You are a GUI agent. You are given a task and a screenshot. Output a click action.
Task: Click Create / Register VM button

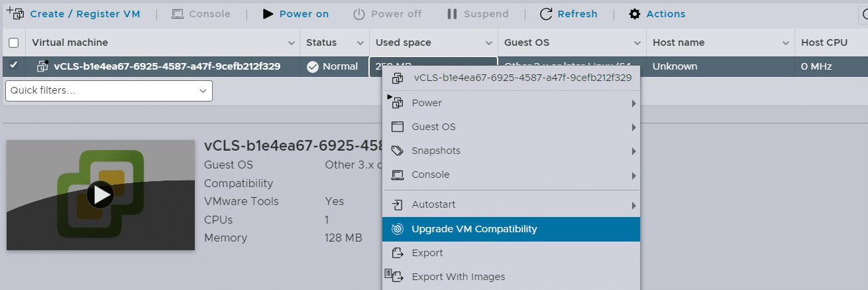pyautogui.click(x=73, y=14)
